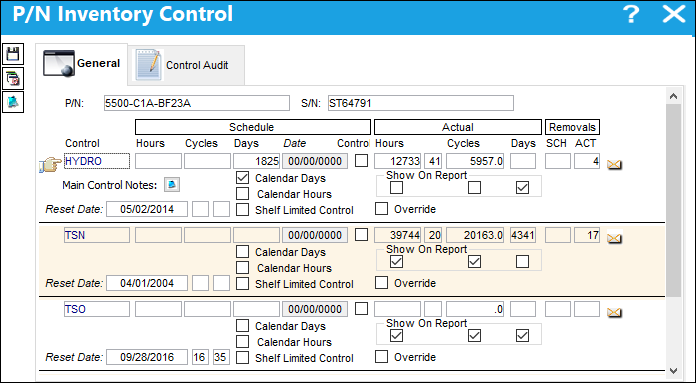Check Shelf Limited Control for TSN
The height and width of the screenshot is (383, 696).
tap(242, 284)
